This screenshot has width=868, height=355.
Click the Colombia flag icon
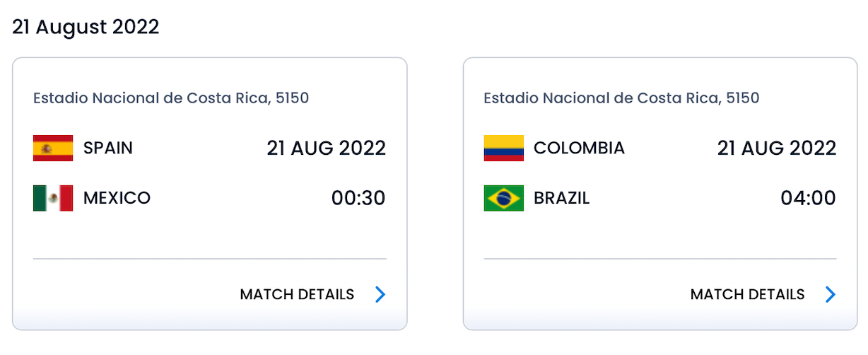pyautogui.click(x=503, y=149)
